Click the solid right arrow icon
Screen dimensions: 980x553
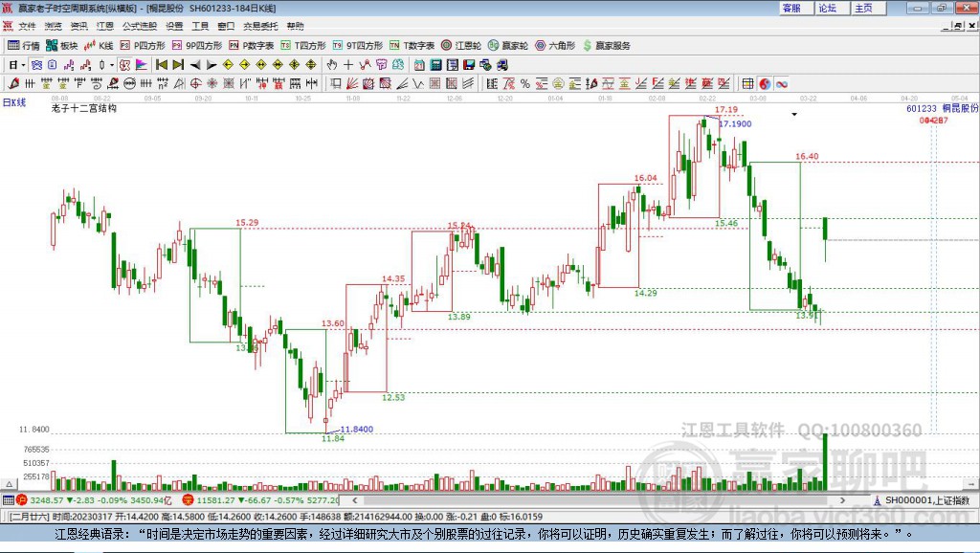point(212,65)
